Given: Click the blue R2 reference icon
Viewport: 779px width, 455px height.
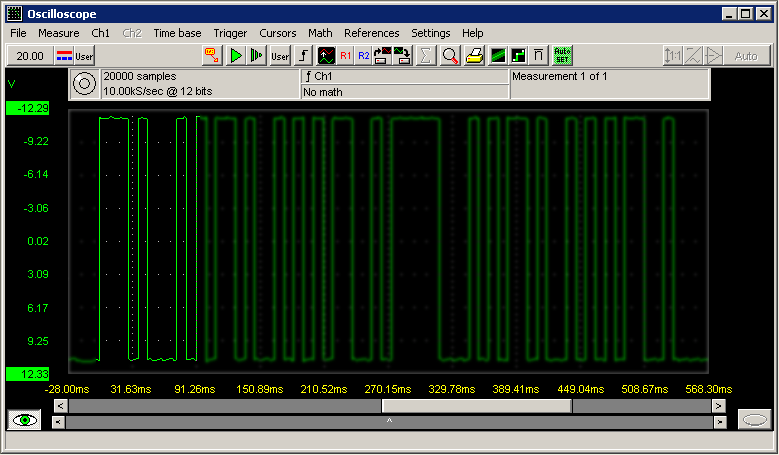Looking at the screenshot, I should 364,56.
